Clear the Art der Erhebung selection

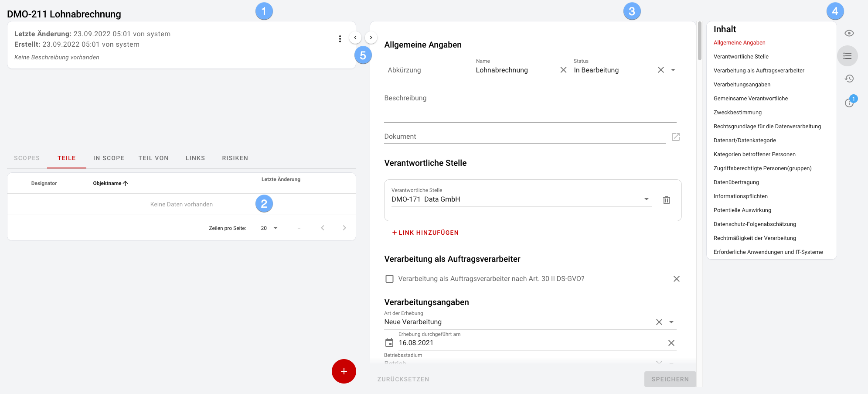(659, 322)
